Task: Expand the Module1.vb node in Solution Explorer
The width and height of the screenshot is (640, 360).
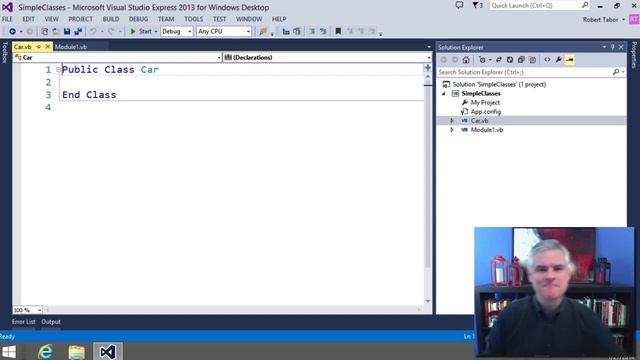Action: (452, 130)
